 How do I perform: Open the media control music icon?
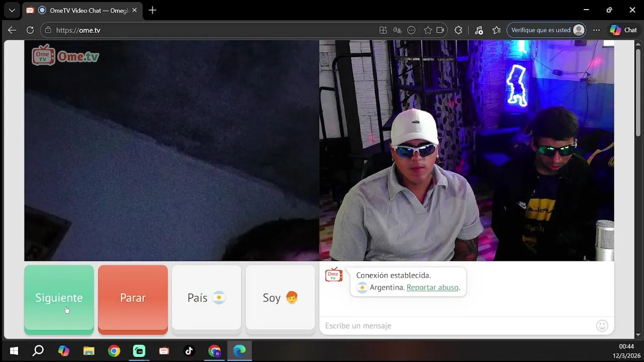click(x=478, y=30)
